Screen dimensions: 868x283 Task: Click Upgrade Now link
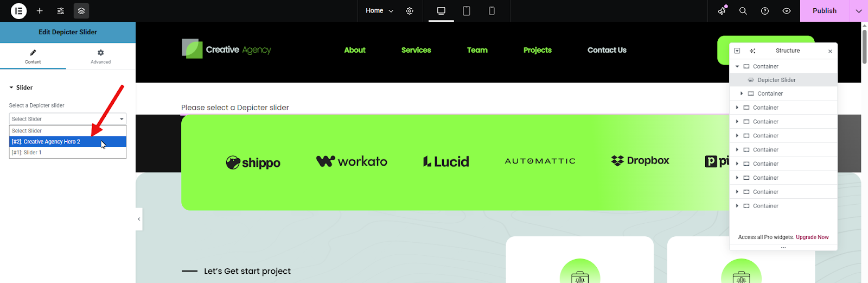point(812,237)
